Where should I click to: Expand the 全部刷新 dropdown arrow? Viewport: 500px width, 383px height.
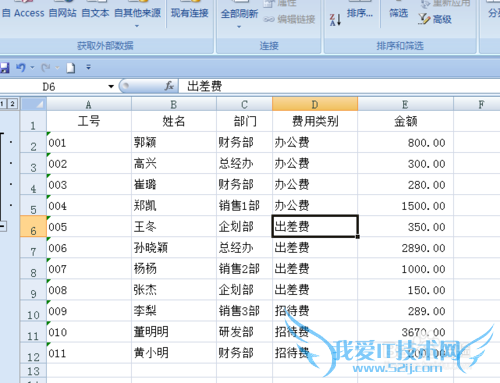[x=239, y=27]
